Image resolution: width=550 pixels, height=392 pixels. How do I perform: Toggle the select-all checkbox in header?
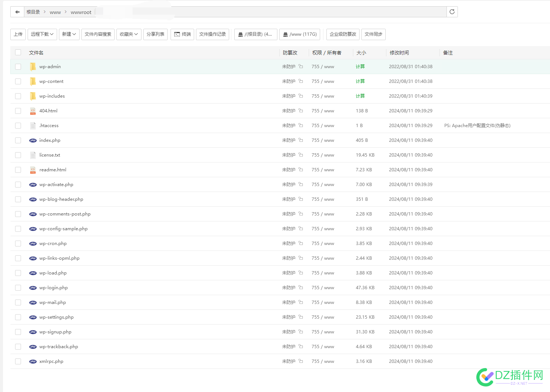coord(18,52)
